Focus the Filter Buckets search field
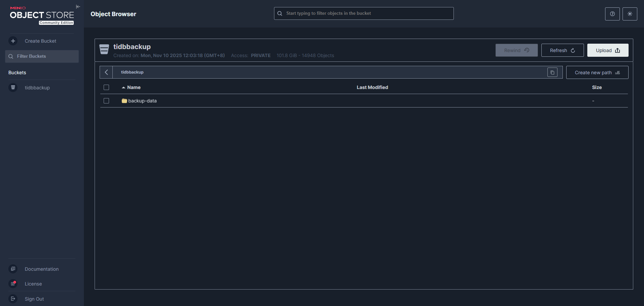The image size is (644, 306). [x=42, y=56]
